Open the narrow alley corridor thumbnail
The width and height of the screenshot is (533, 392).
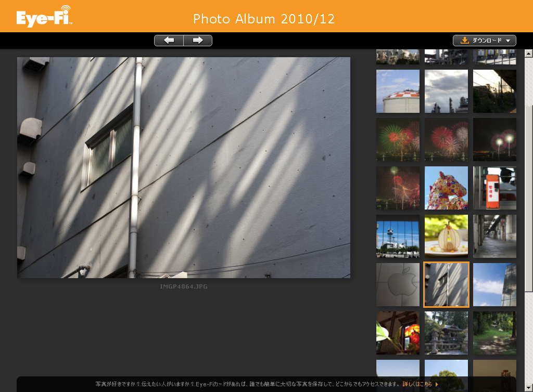pos(494,236)
